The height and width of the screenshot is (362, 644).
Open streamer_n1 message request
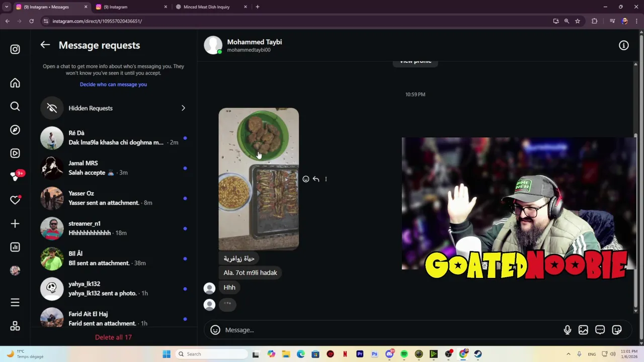(114, 228)
